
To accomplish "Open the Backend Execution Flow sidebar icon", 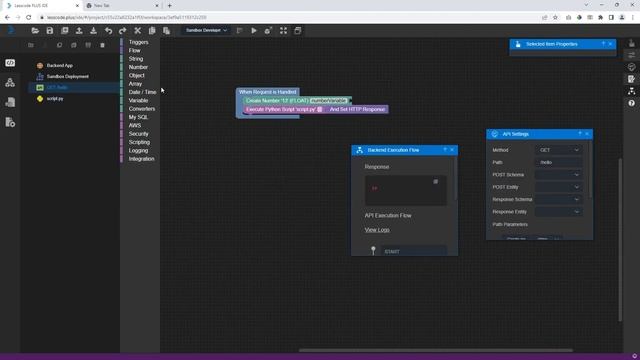I will point(631,91).
